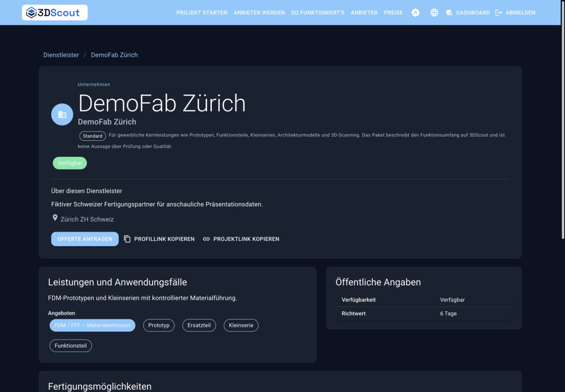Image resolution: width=565 pixels, height=392 pixels.
Task: Go to Anbieter werden
Action: click(x=259, y=13)
